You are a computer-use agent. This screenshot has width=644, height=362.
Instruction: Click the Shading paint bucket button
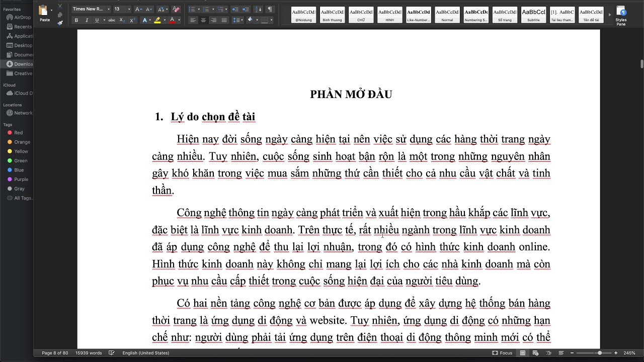coord(250,20)
